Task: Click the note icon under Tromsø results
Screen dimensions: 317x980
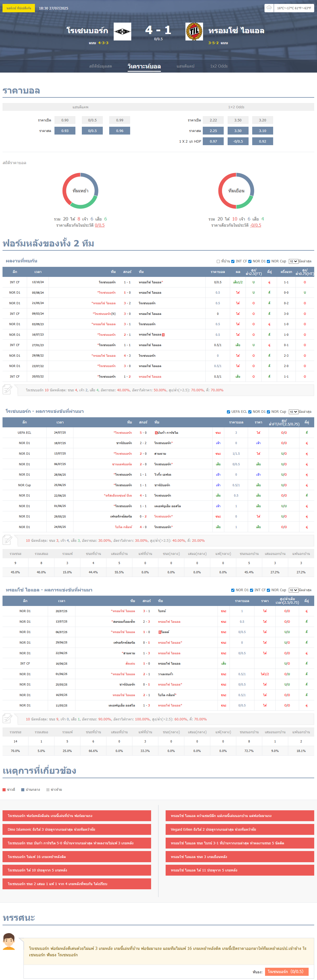Action: (x=7, y=719)
